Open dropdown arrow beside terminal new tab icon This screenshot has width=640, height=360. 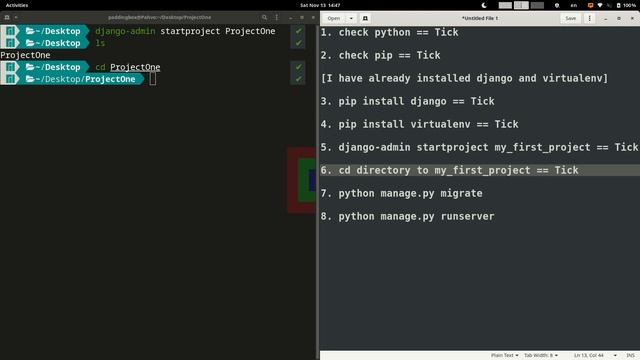click(x=16, y=18)
